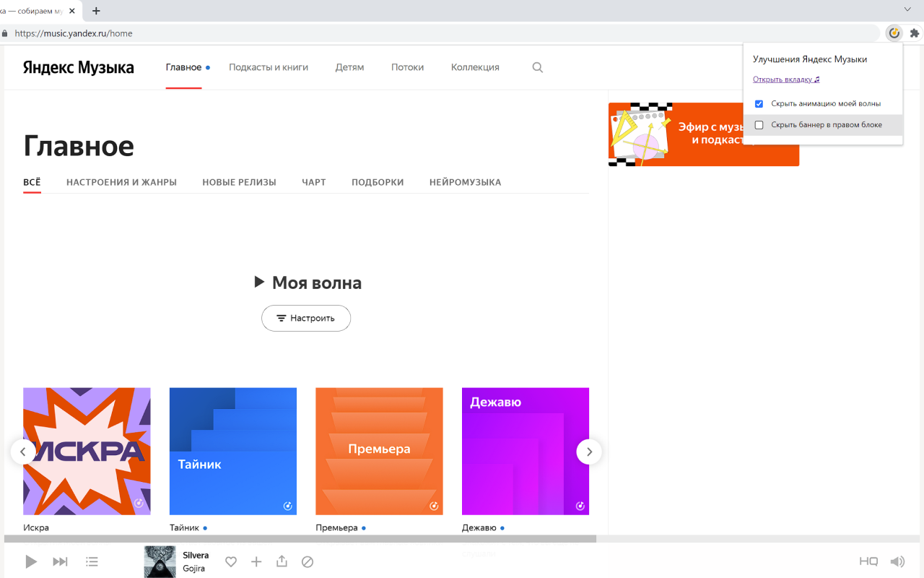Switch to НЕЙРОМУЗЫКА tab
This screenshot has height=578, width=924.
click(465, 182)
